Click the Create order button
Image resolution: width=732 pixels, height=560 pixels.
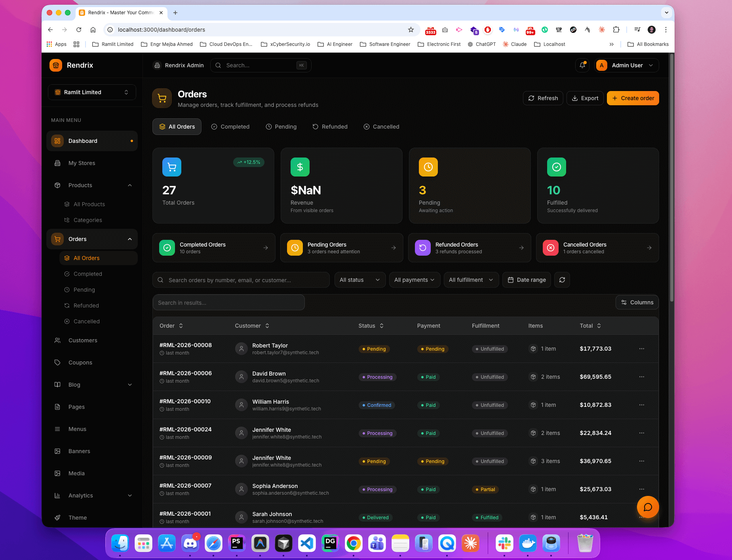(632, 98)
